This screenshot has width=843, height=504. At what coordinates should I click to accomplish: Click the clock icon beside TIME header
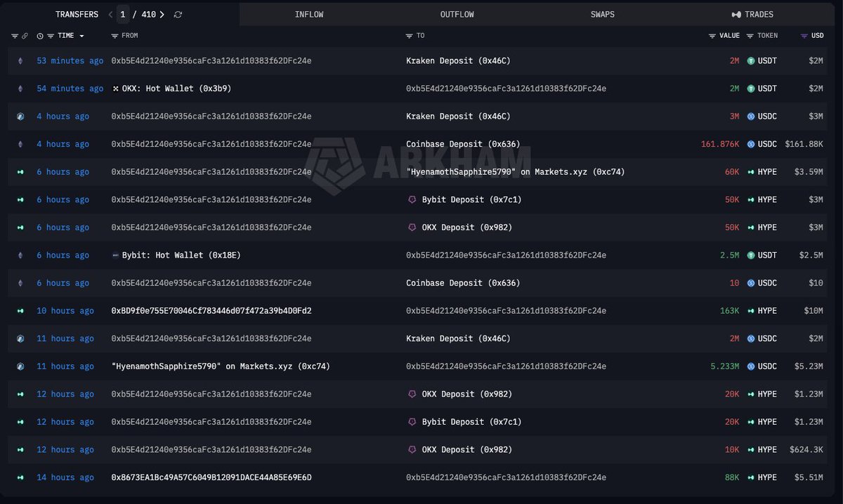point(40,36)
